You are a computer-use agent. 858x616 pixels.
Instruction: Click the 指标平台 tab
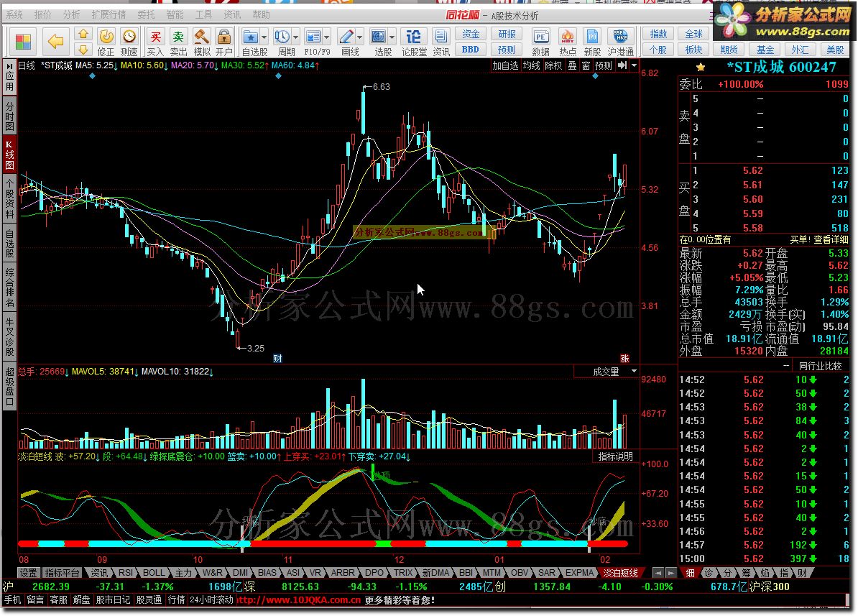63,573
